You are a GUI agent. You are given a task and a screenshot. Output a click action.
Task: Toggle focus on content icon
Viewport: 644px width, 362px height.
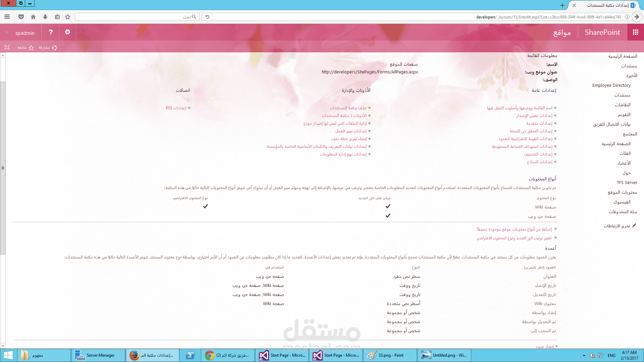[x=7, y=48]
